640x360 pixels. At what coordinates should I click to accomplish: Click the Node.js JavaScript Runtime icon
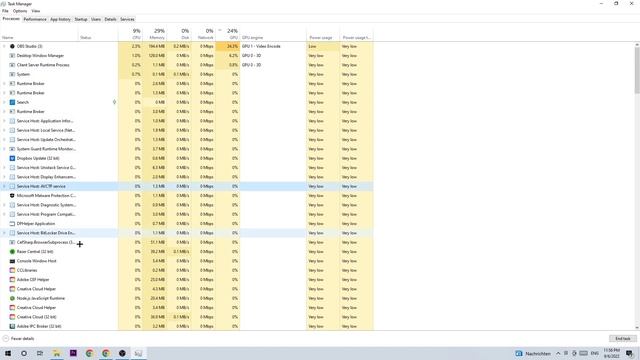(x=12, y=298)
